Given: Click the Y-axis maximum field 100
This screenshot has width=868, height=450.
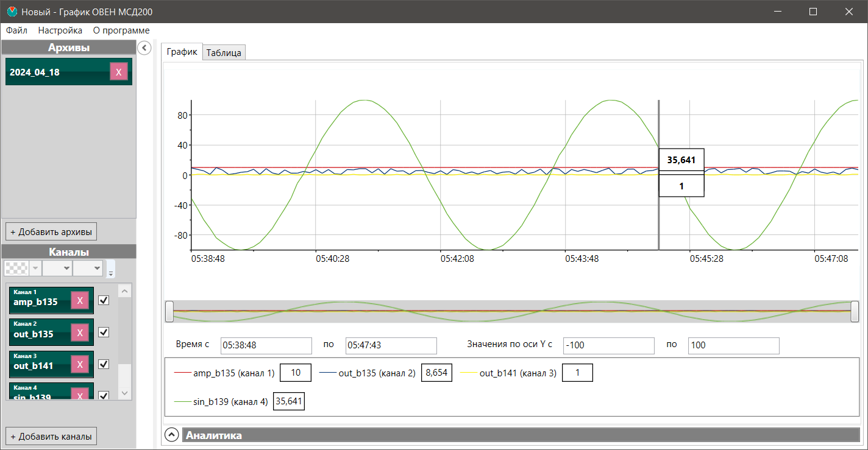Looking at the screenshot, I should (x=734, y=345).
